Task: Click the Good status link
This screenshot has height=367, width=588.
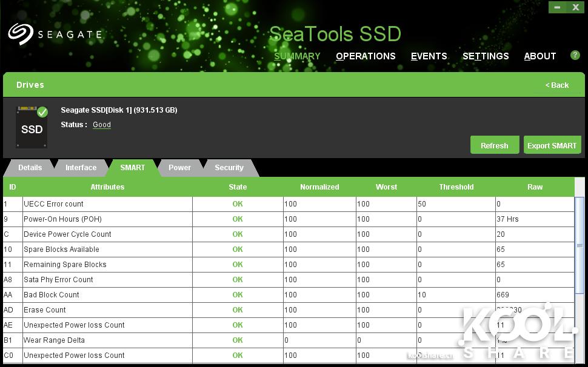Action: tap(102, 125)
